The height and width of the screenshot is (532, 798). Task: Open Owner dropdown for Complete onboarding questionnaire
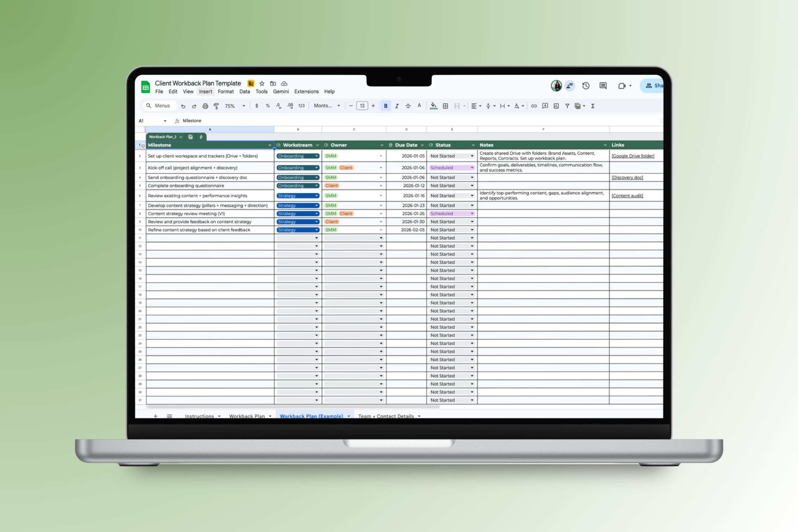381,186
